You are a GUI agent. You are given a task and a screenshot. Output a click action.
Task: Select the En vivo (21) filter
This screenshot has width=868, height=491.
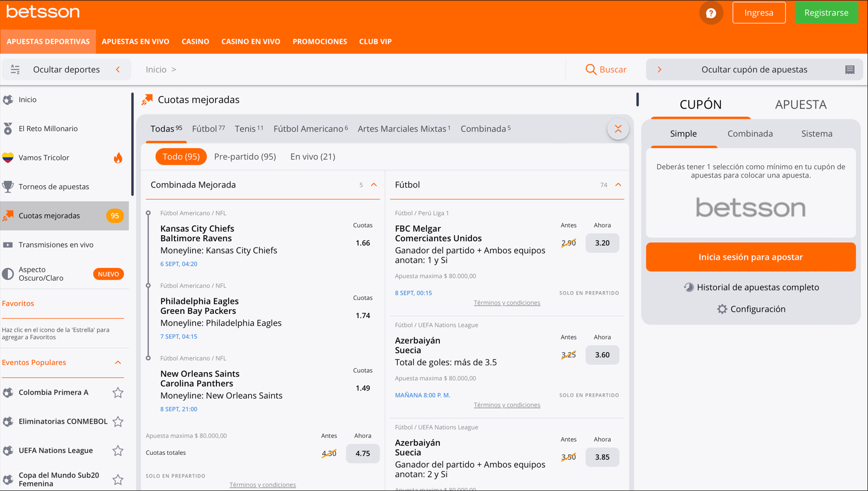click(x=313, y=156)
